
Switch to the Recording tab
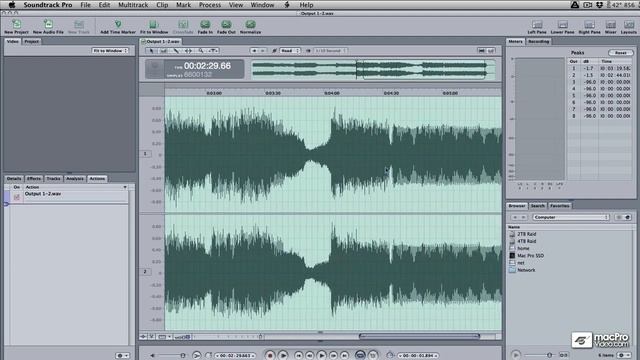click(x=538, y=41)
